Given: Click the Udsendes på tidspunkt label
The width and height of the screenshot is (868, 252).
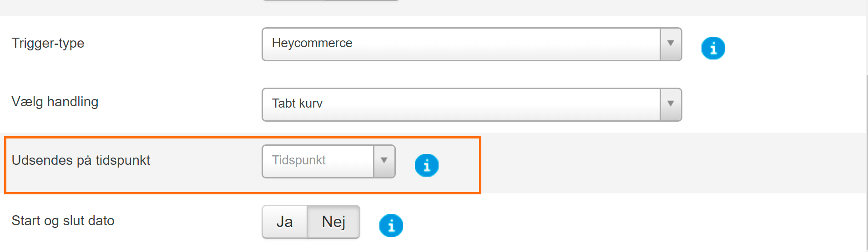Looking at the screenshot, I should (81, 160).
